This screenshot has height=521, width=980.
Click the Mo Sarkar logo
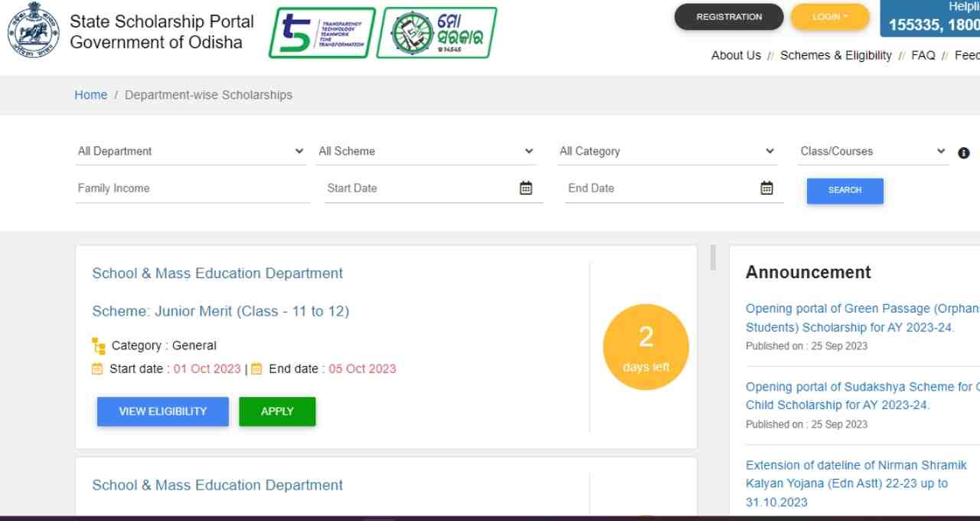pyautogui.click(x=436, y=33)
